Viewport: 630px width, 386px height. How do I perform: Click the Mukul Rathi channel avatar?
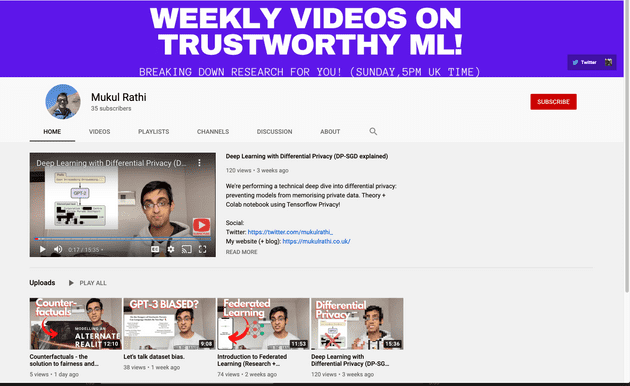(x=63, y=102)
